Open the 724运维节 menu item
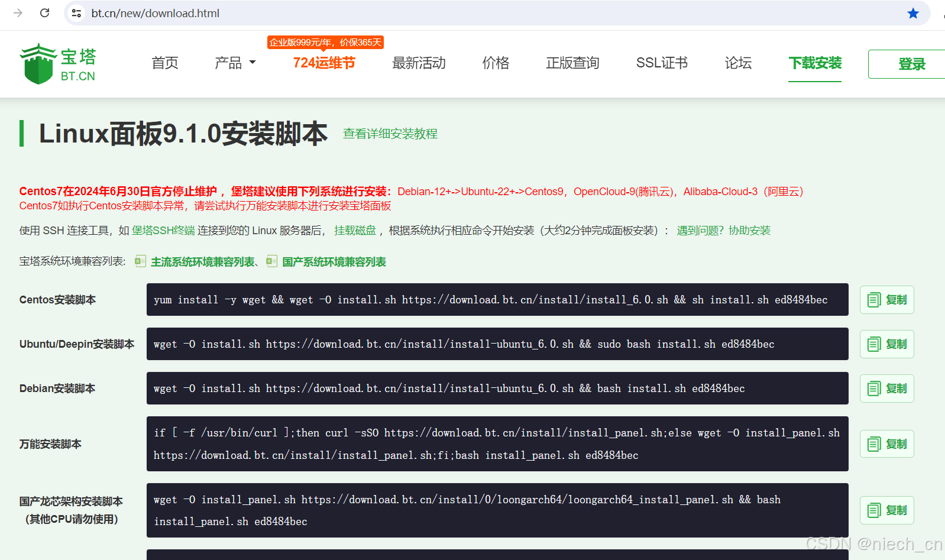This screenshot has width=945, height=560. pyautogui.click(x=324, y=63)
